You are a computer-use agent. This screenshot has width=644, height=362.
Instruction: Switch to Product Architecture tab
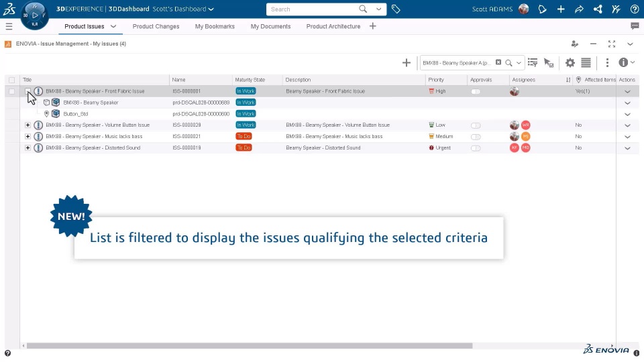(x=333, y=26)
